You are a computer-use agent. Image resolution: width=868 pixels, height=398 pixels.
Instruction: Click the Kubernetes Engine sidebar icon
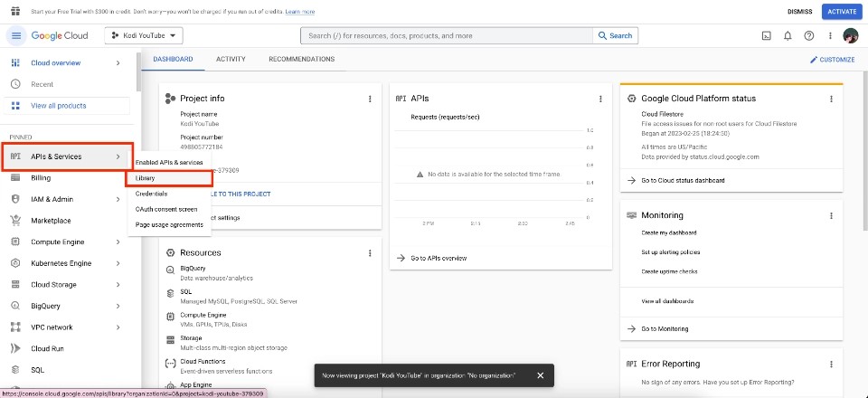(15, 263)
